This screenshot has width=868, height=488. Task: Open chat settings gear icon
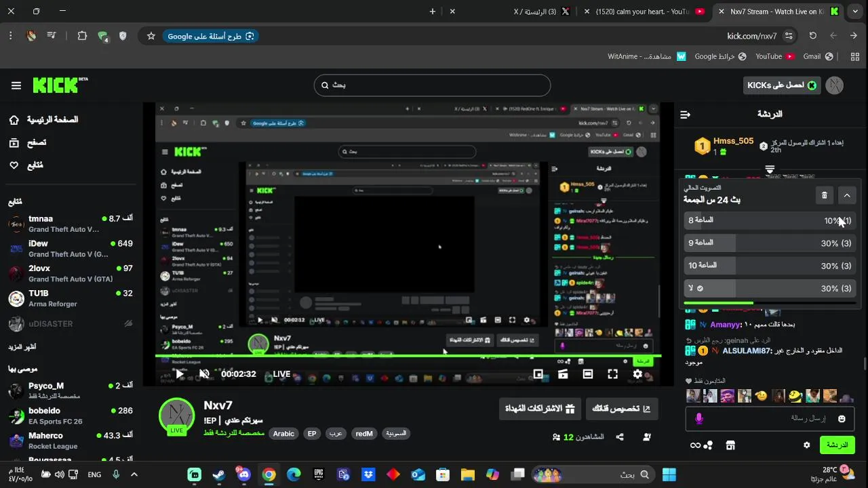click(806, 445)
